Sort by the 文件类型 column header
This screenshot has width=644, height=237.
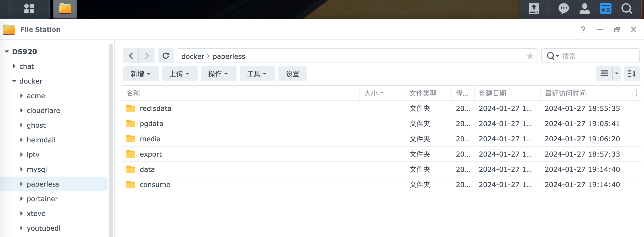pos(428,93)
